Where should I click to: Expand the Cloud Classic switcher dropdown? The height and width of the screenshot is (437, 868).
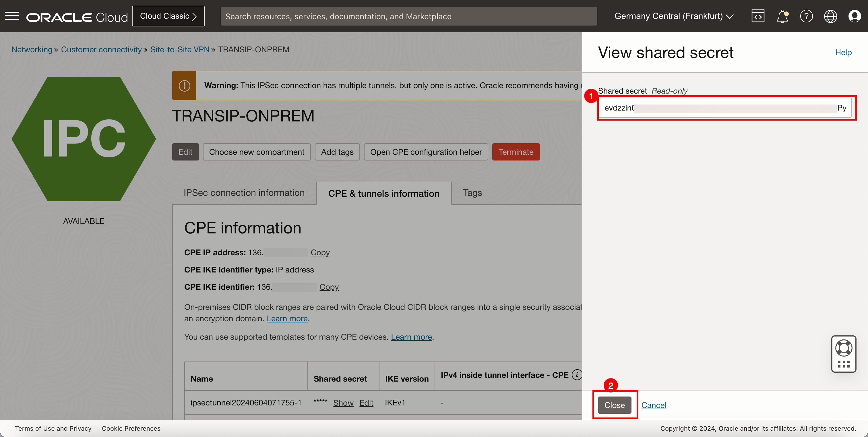[x=168, y=16]
